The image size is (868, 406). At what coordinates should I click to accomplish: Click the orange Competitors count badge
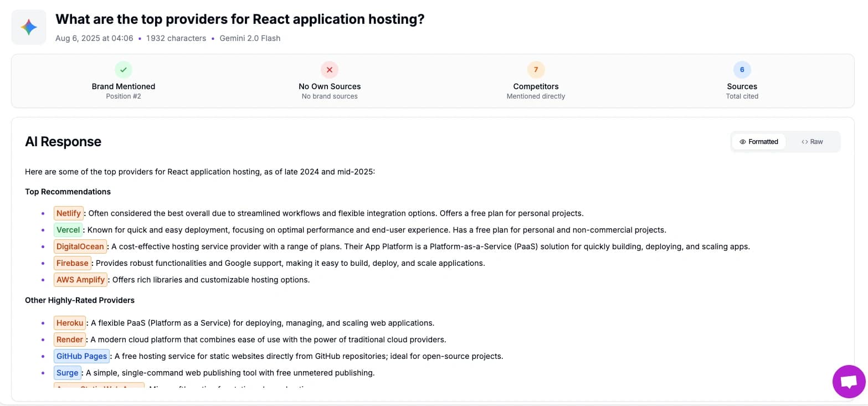coord(536,70)
